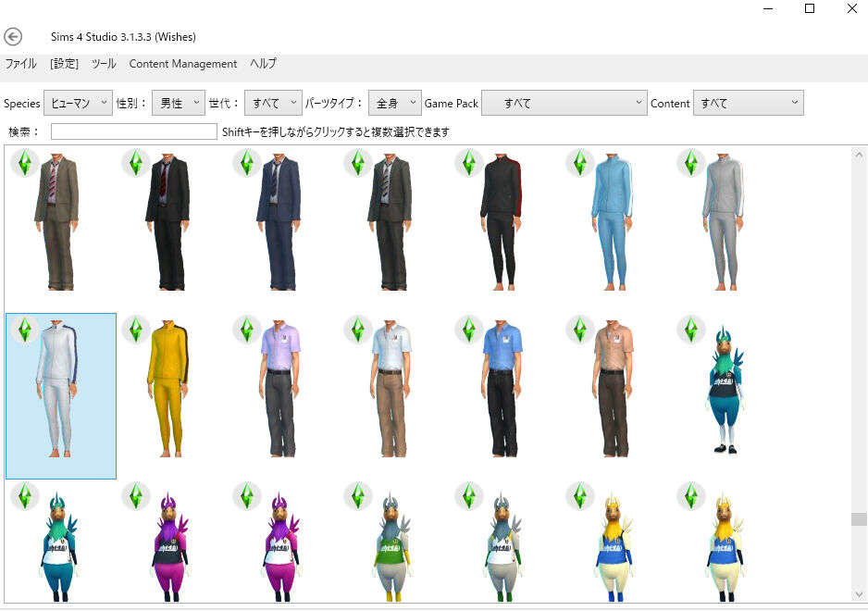Open the ヘルプ menu
Image resolution: width=868 pixels, height=611 pixels.
(263, 64)
